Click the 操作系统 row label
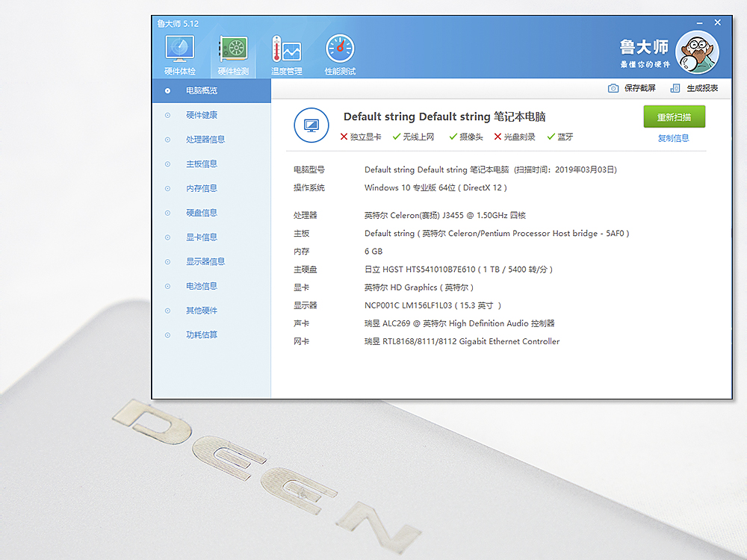This screenshot has width=747, height=560. [309, 187]
